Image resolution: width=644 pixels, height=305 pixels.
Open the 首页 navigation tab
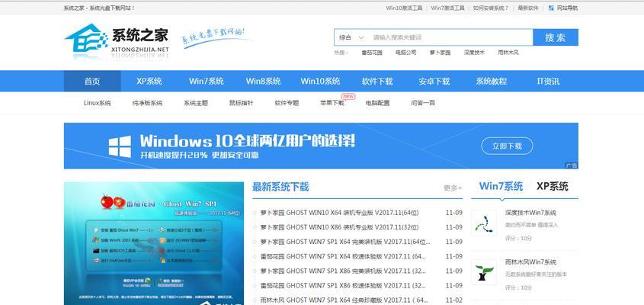pyautogui.click(x=92, y=81)
